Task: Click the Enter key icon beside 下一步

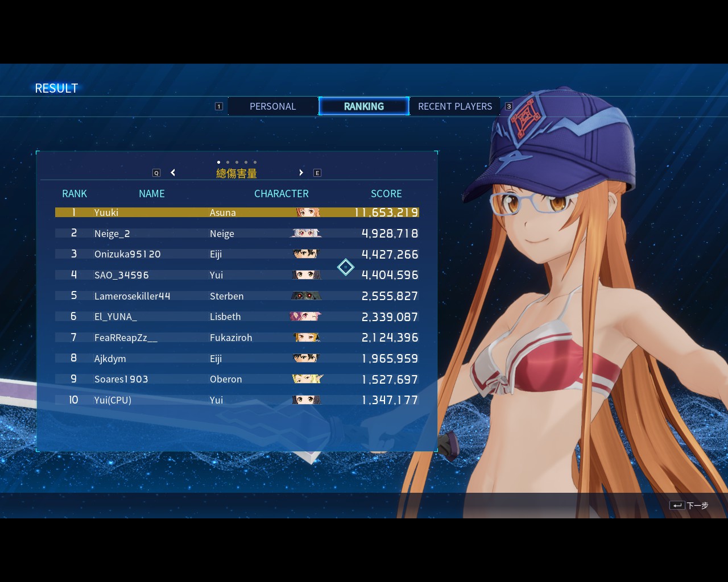Action: click(677, 505)
